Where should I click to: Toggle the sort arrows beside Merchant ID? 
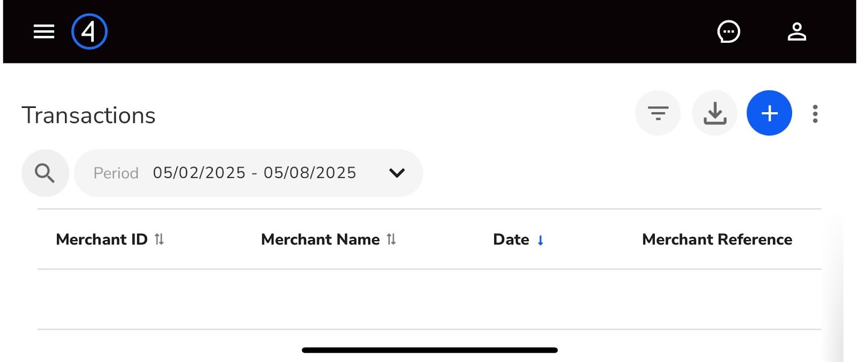[159, 239]
